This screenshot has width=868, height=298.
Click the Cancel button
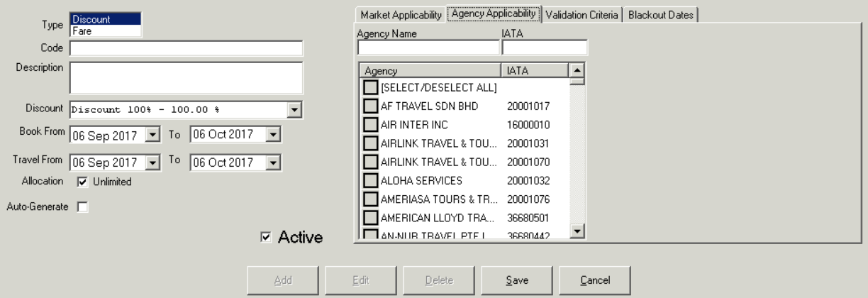594,281
